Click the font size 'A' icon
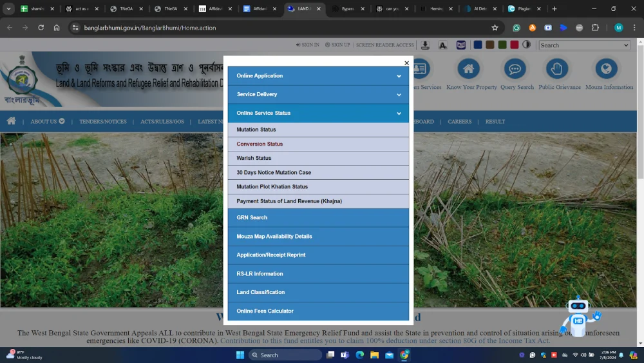Screen dimensions: 644x363 coord(443,44)
